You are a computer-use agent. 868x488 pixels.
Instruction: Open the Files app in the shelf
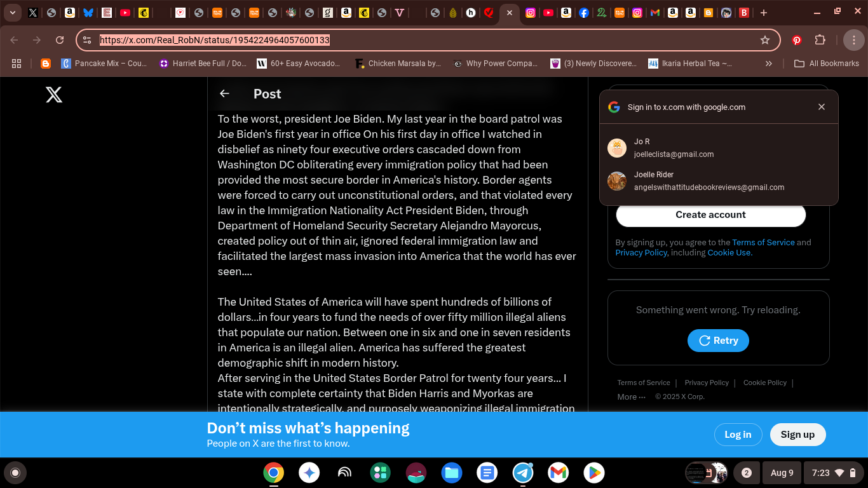452,473
